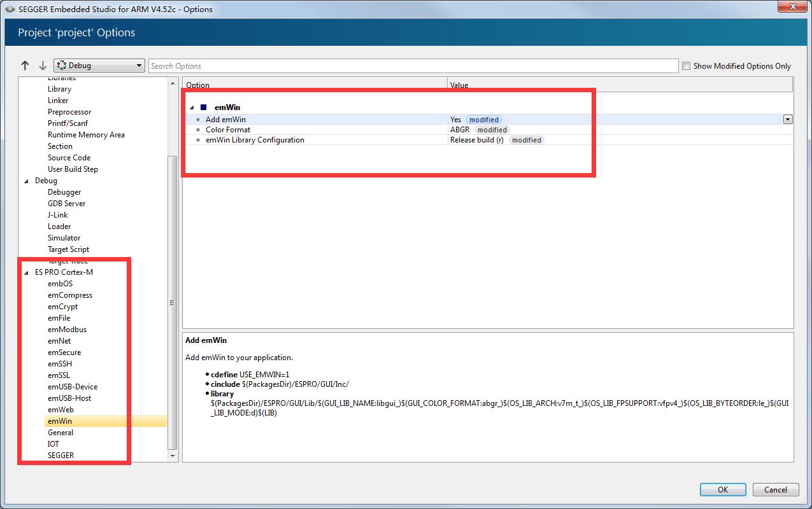Click the options tree scrollbar thumb
Screen dimensions: 812x509
[172, 302]
